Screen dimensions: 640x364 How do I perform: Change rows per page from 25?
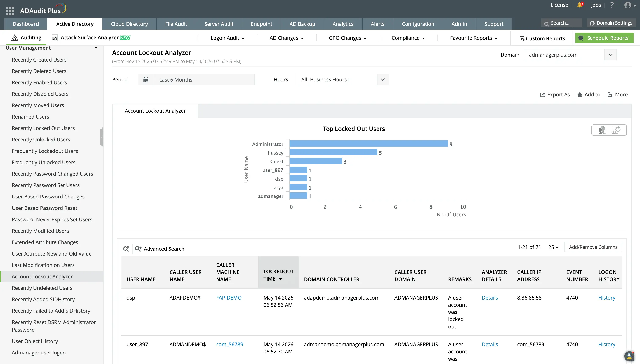pos(553,247)
